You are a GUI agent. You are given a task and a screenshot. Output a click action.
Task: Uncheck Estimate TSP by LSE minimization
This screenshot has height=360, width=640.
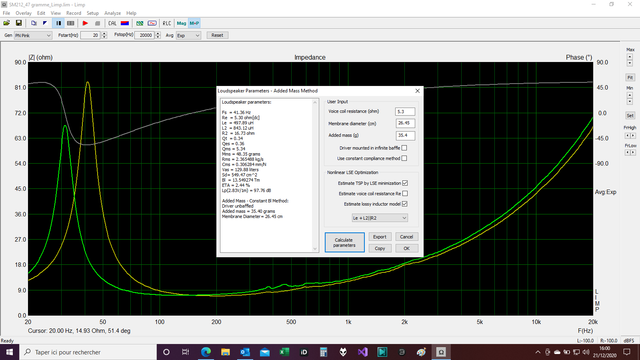click(x=405, y=183)
